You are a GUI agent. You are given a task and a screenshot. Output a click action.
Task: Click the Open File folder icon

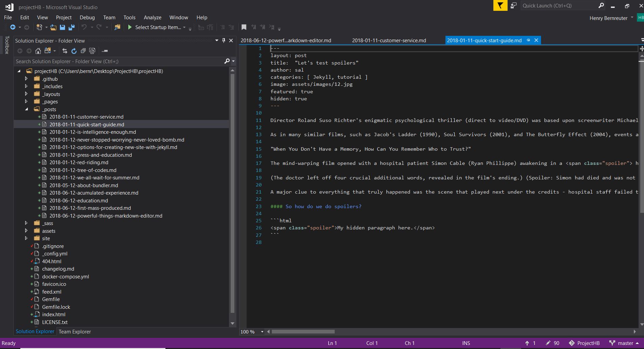53,27
